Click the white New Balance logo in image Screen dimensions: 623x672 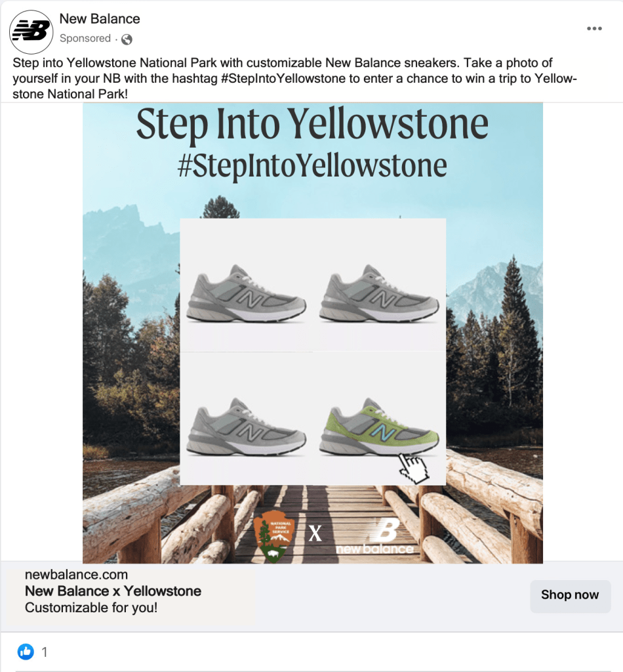tap(374, 535)
